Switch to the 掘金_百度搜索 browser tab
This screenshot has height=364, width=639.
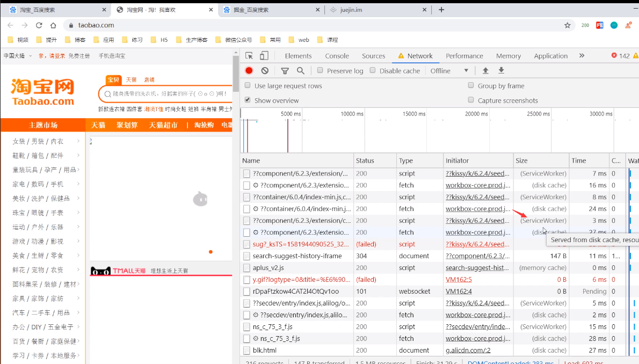[x=272, y=10]
